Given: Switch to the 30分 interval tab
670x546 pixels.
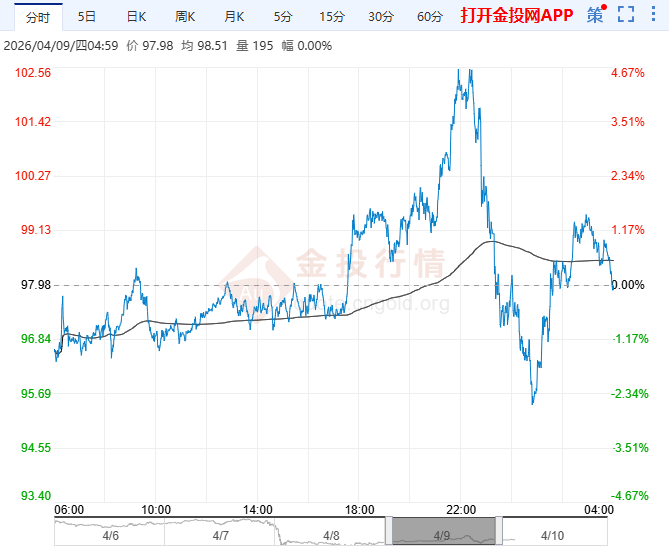Looking at the screenshot, I should point(381,17).
